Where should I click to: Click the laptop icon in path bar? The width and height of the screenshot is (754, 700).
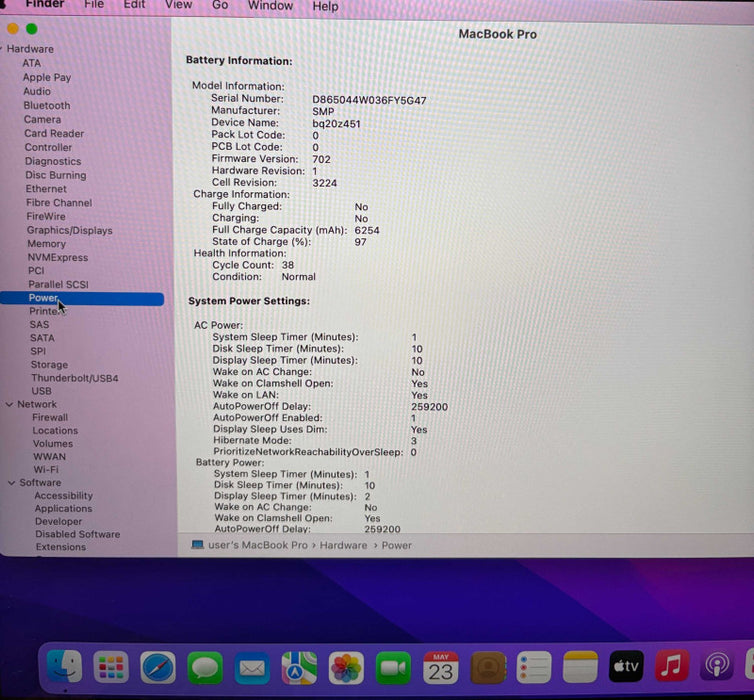[197, 545]
